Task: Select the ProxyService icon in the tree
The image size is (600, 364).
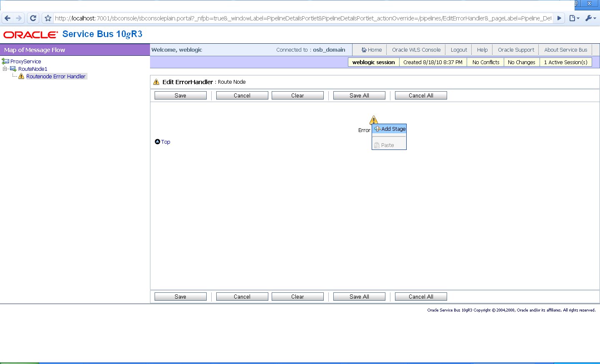Action: 5,61
